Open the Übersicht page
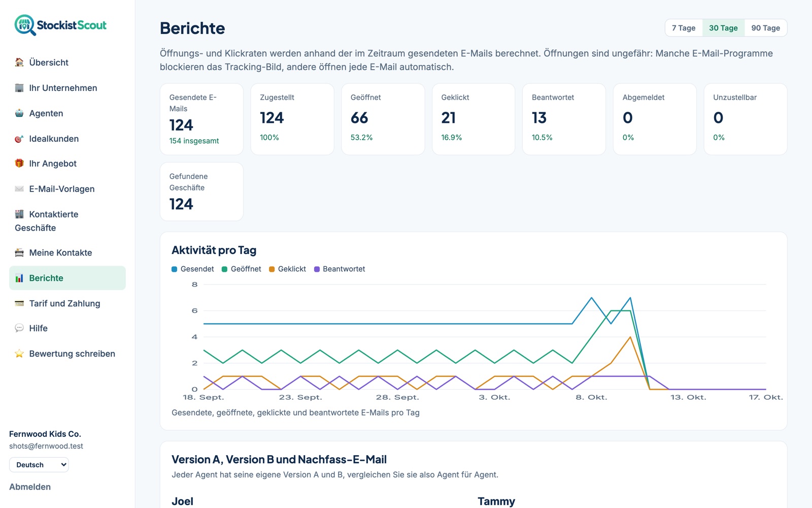This screenshot has width=812, height=508. [x=67, y=62]
